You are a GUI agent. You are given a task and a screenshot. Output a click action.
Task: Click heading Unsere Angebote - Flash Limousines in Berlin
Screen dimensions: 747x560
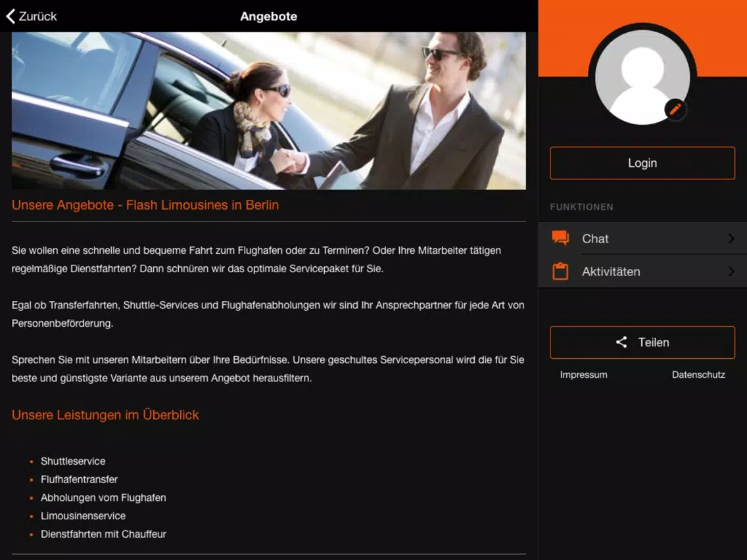pos(145,205)
